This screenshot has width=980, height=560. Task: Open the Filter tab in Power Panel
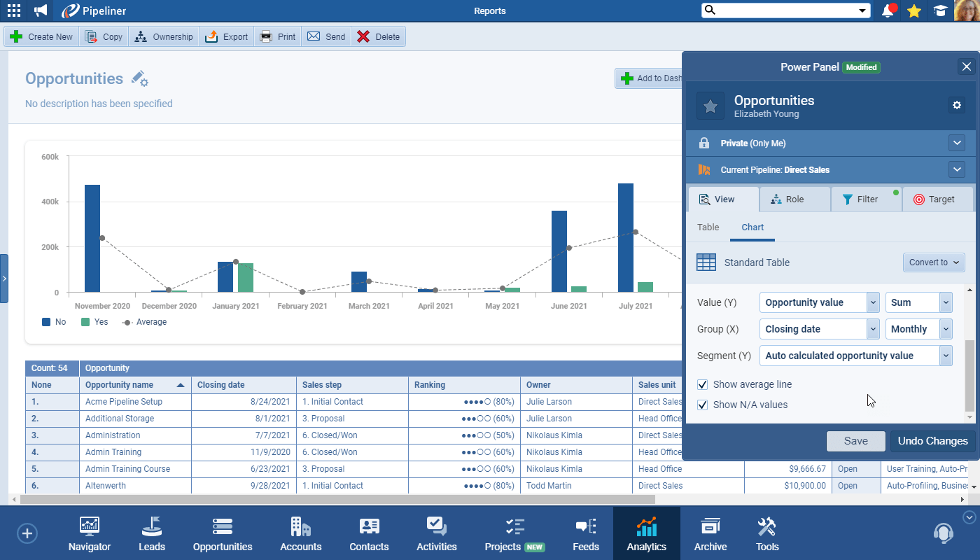(866, 199)
